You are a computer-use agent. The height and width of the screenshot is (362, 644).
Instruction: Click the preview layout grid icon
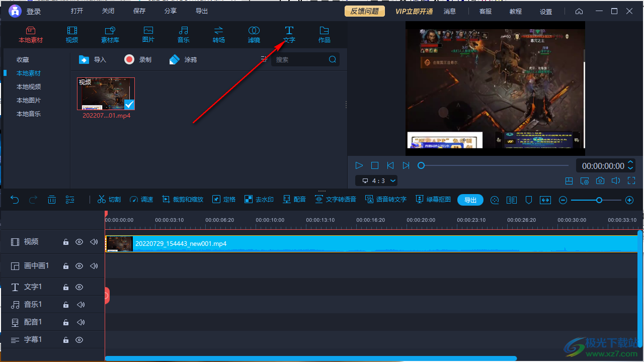point(569,181)
